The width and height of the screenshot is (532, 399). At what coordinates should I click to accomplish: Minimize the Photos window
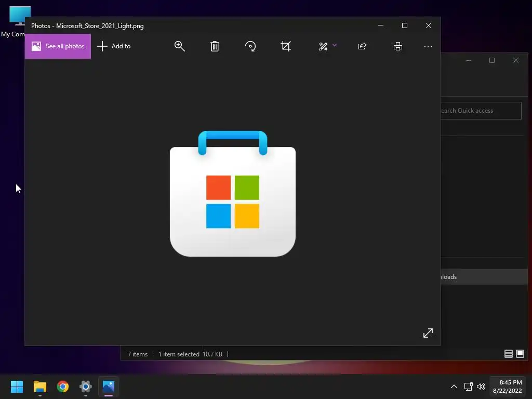click(381, 25)
